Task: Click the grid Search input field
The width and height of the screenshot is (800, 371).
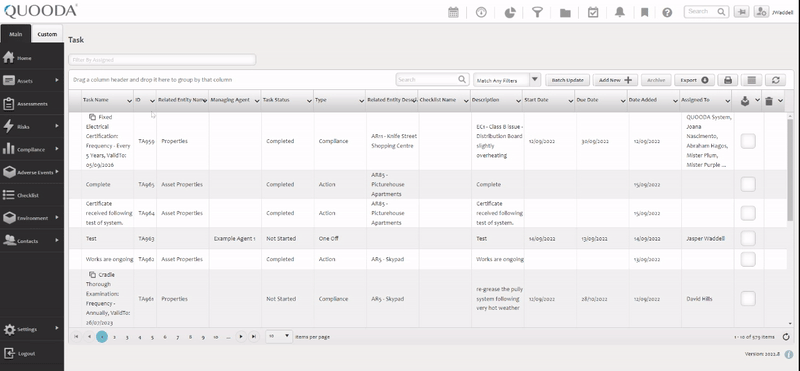Action: [432, 80]
